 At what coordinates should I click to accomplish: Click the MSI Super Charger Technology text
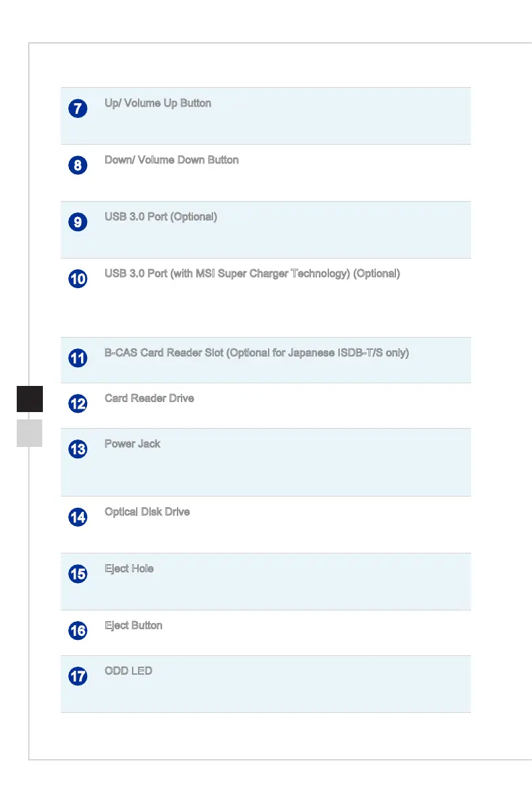pos(272,274)
